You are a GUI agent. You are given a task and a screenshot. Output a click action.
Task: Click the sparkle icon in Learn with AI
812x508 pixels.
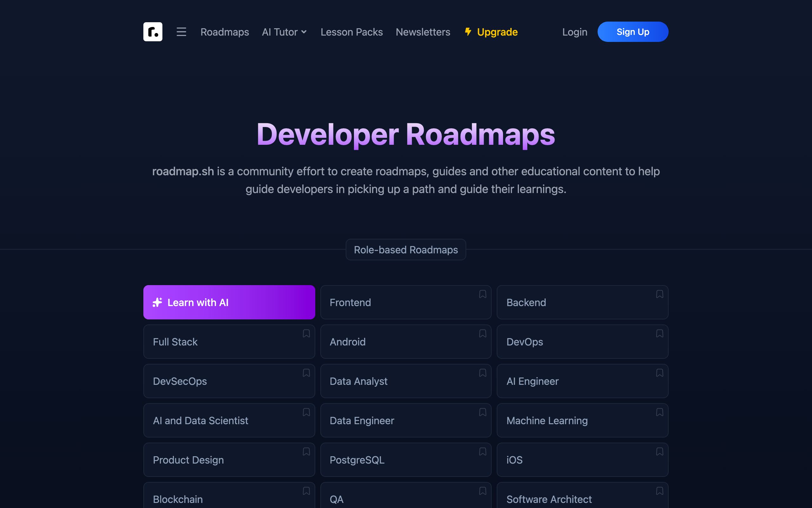pos(157,302)
